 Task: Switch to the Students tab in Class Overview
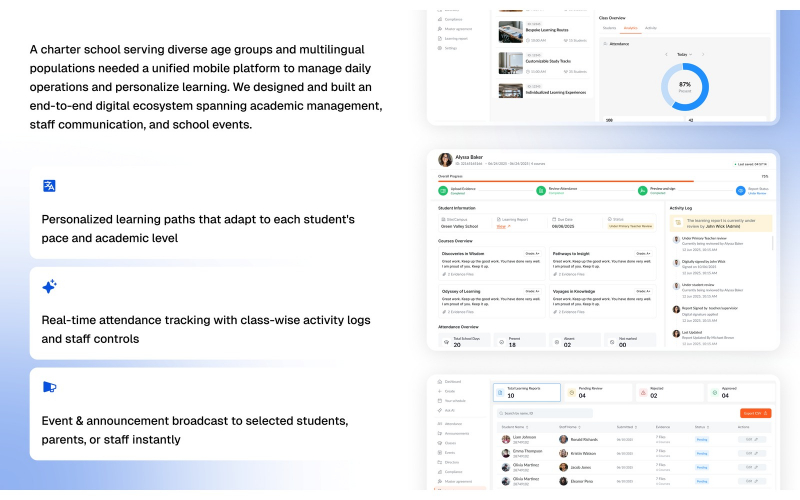[609, 28]
